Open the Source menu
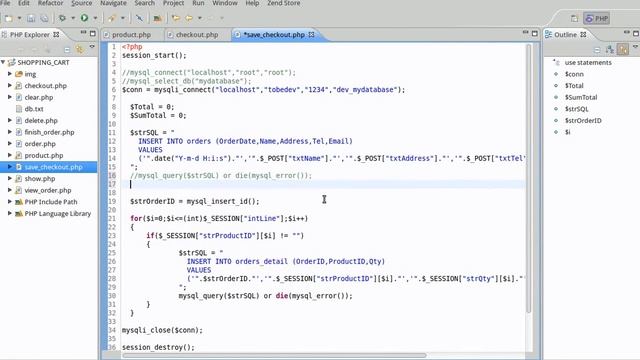The height and width of the screenshot is (360, 640). (x=82, y=3)
